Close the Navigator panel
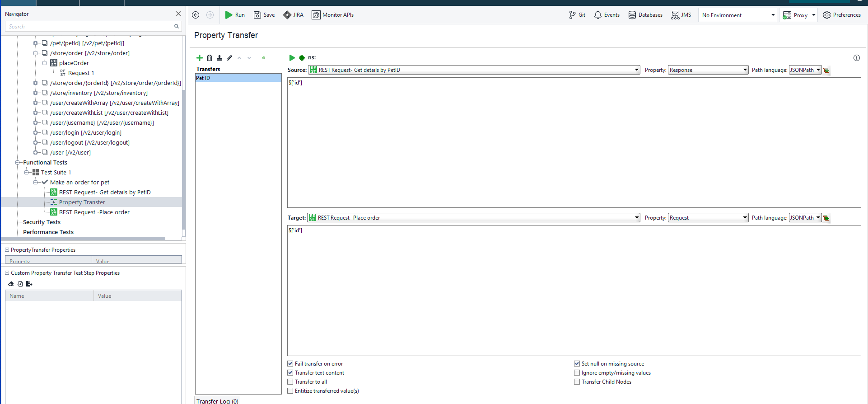 tap(178, 14)
